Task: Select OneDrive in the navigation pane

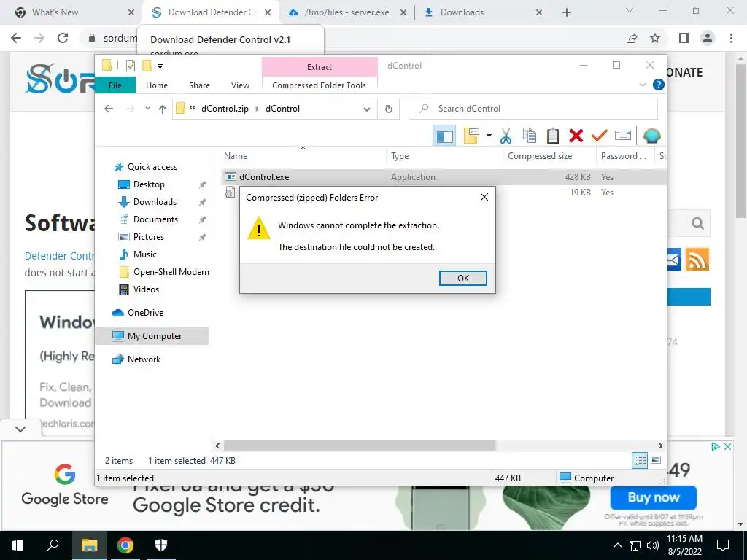Action: tap(145, 313)
